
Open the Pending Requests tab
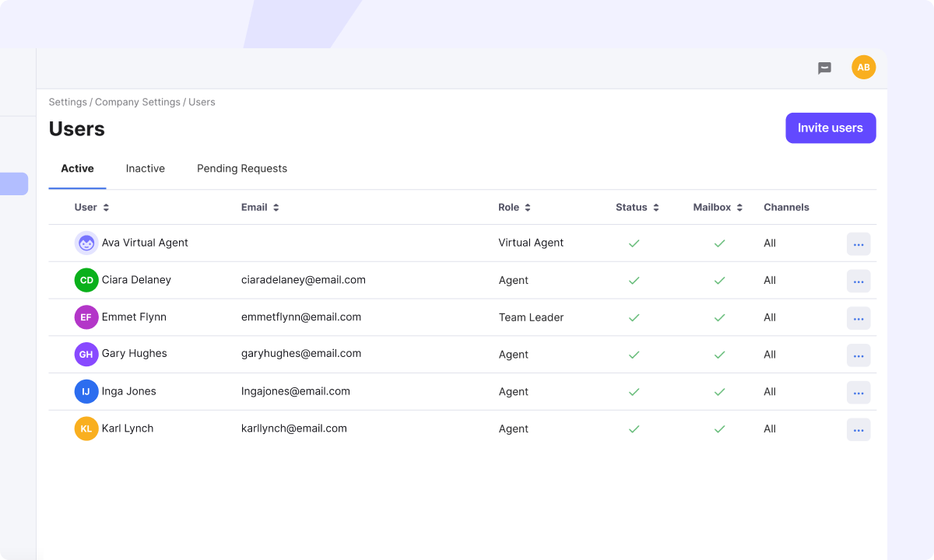(241, 168)
